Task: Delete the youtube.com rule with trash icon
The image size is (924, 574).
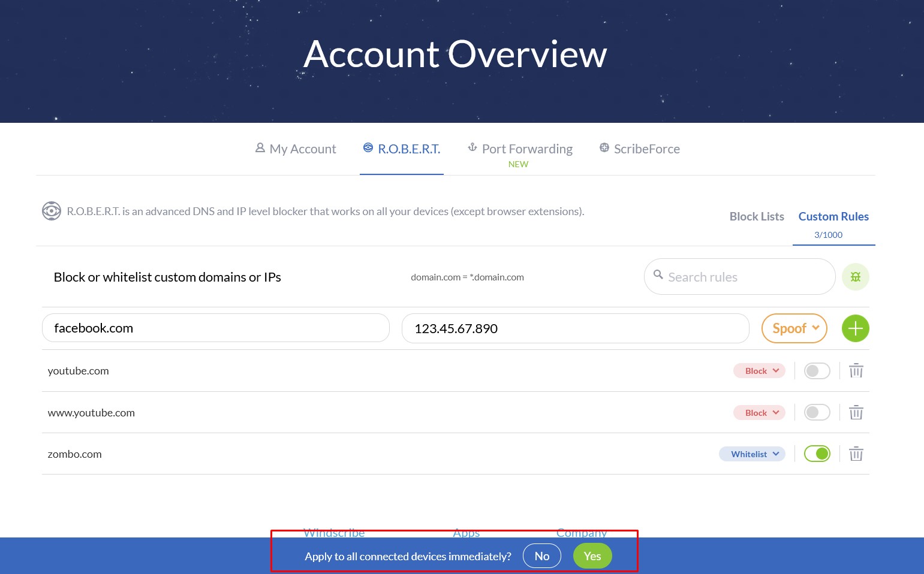Action: [856, 371]
